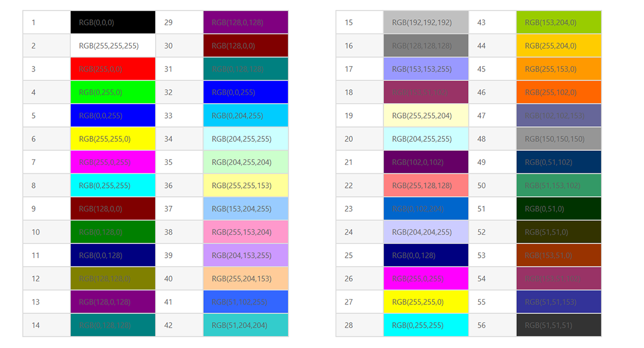
Task: Pick the lime RGB(153,204,0) swatch
Action: coord(559,23)
